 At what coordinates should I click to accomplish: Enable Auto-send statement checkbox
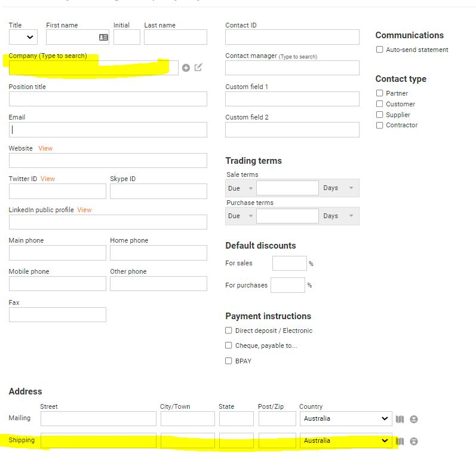pos(379,50)
